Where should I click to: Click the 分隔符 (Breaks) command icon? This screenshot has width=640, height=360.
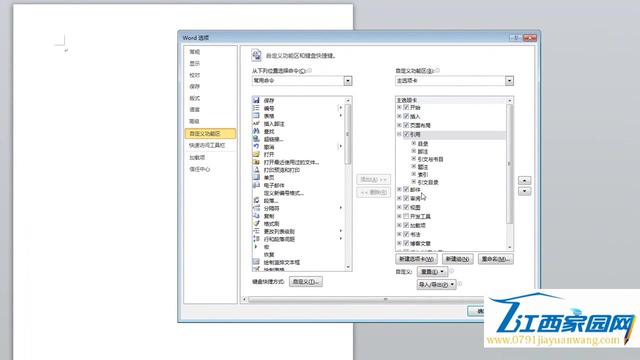tap(256, 208)
